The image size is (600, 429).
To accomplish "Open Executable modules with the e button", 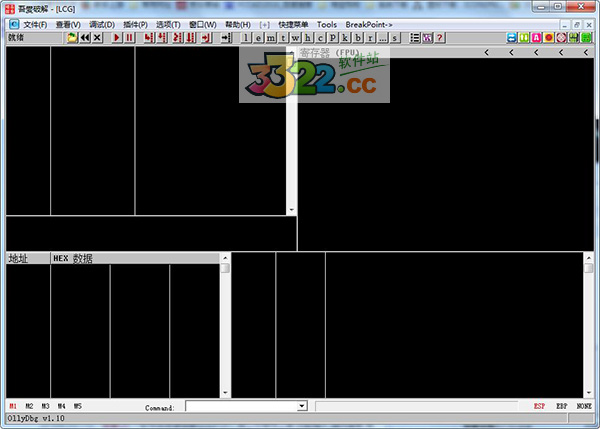I will 258,38.
